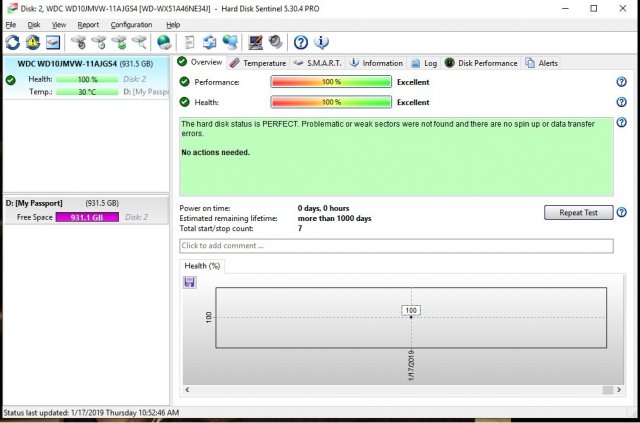640x423 pixels.
Task: Open the Configuration menu
Action: point(131,24)
